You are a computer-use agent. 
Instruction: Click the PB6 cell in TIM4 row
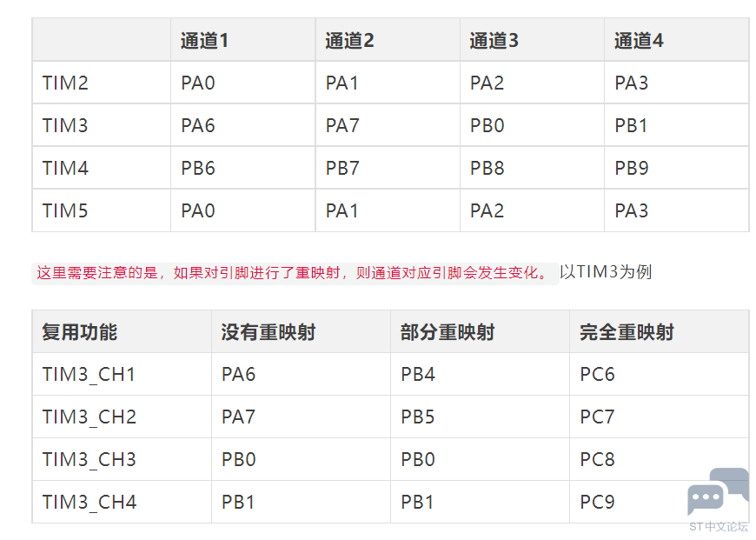pos(197,169)
